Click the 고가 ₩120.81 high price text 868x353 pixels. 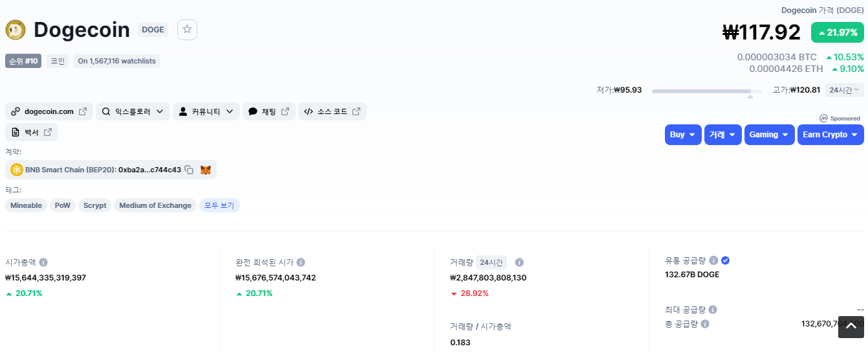coord(796,90)
